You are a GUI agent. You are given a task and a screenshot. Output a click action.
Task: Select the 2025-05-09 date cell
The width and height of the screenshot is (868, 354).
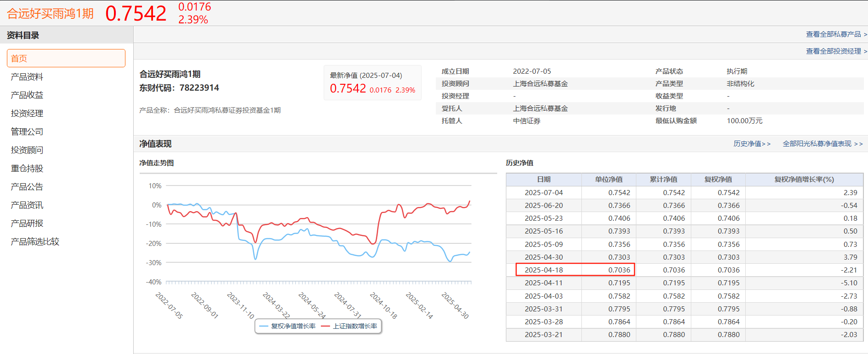pos(544,245)
